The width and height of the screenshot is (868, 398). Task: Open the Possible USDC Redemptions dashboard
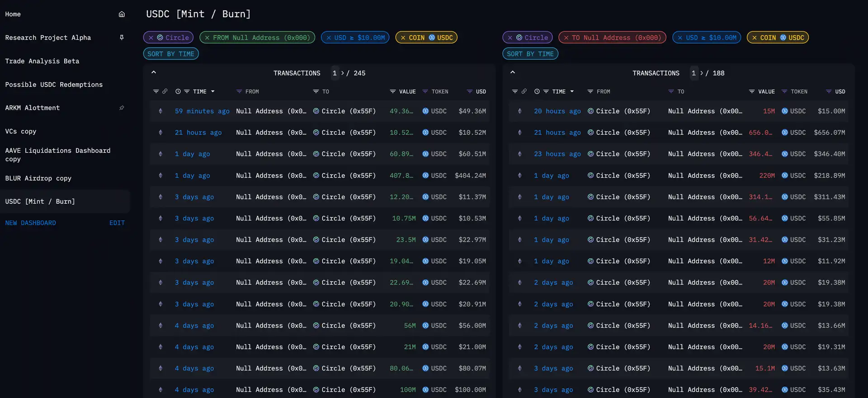click(x=54, y=84)
